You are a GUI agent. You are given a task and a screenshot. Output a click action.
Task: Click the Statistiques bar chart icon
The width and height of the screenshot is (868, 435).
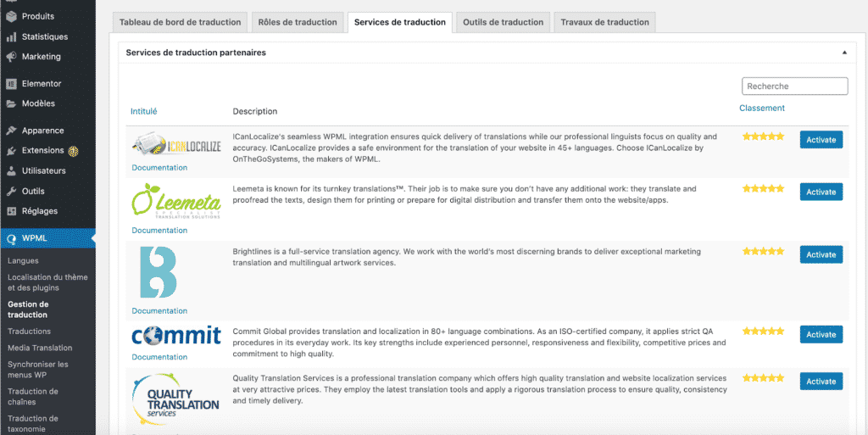coord(11,37)
